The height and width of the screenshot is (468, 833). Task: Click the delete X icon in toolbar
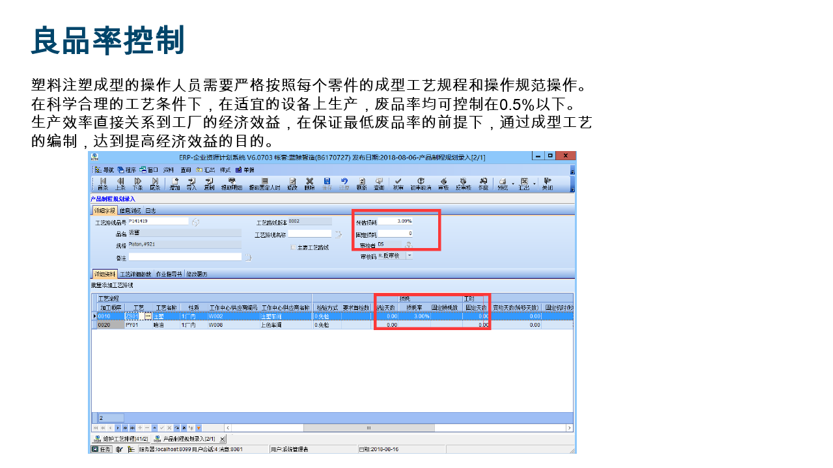pos(310,184)
